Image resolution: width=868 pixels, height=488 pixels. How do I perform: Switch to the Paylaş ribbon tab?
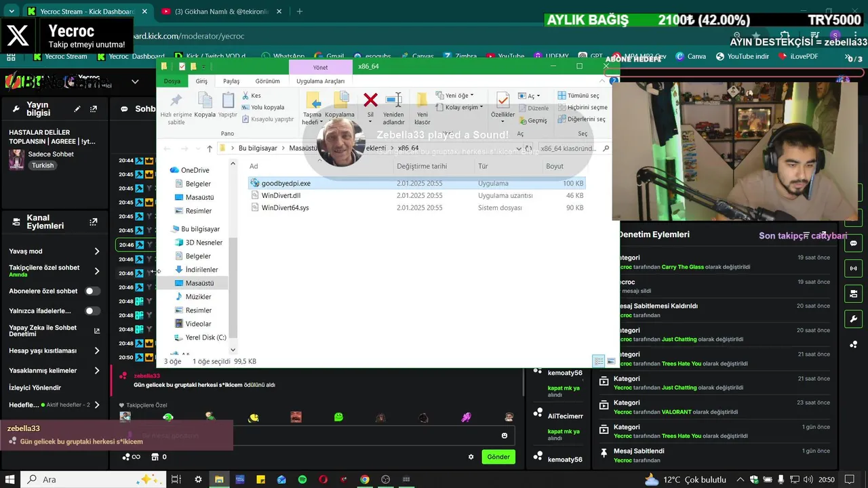click(231, 81)
